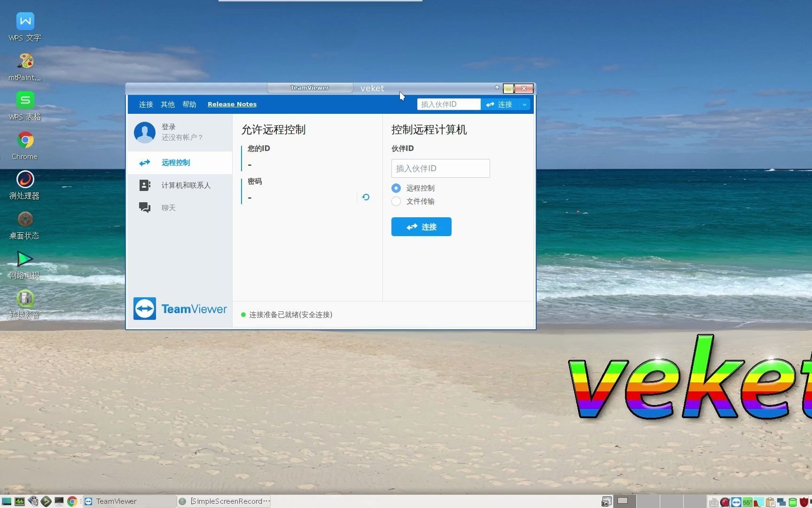812x508 pixels.
Task: Click the screenshot camera icon in the taskbar
Action: point(607,501)
